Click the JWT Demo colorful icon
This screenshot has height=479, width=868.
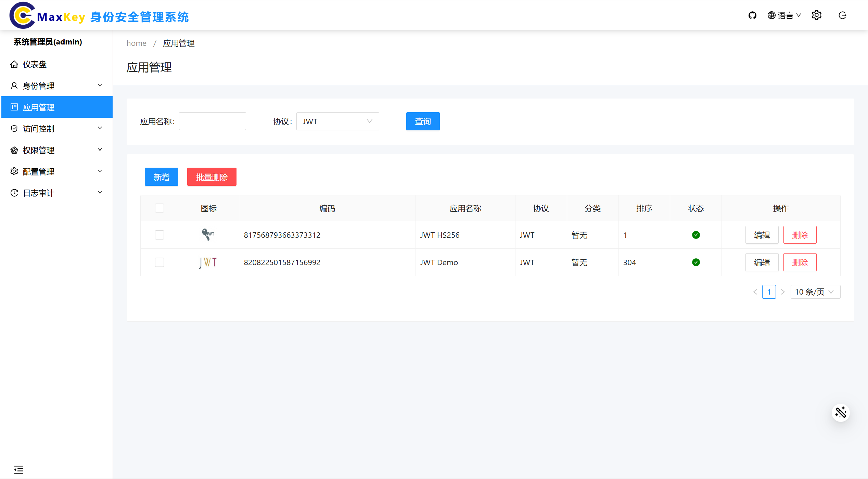(208, 262)
